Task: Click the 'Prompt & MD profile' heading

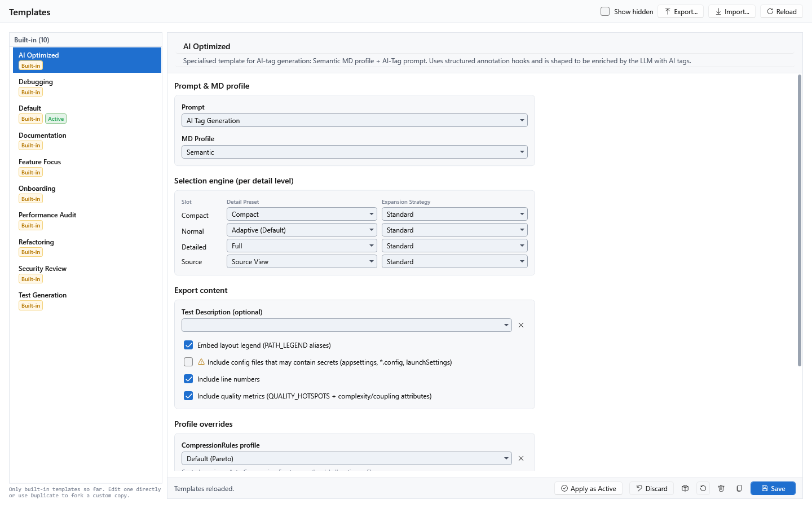Action: (212, 86)
